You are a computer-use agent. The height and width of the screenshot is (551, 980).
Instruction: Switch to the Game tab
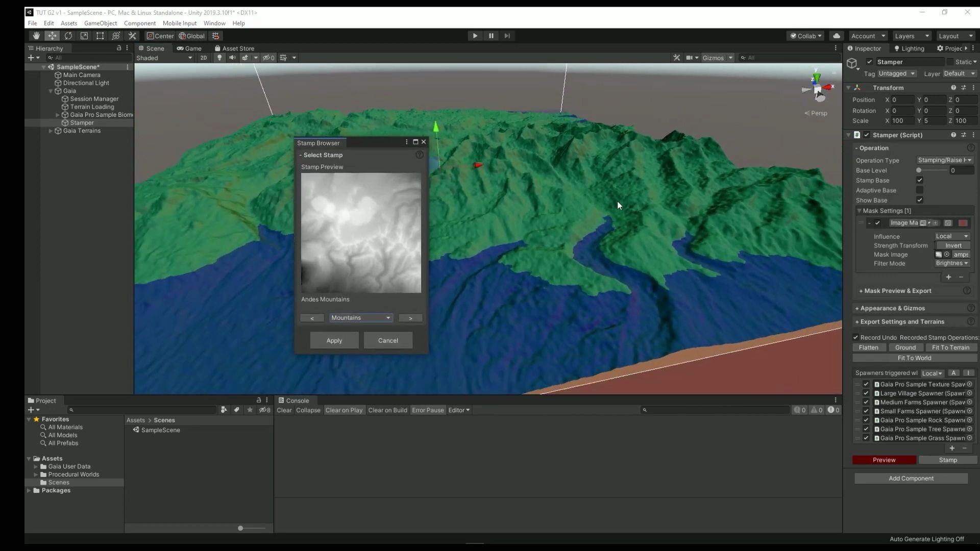[189, 48]
